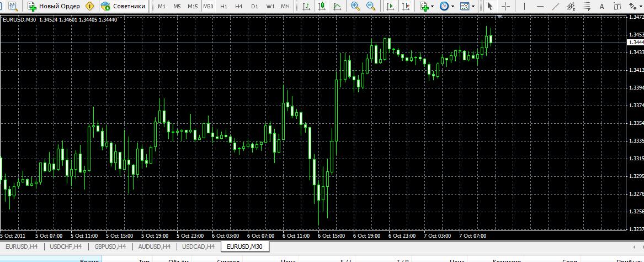Screen dimensions: 644x262
Task: Click the 5 Oct 2011 date label
Action: pyautogui.click(x=13, y=236)
